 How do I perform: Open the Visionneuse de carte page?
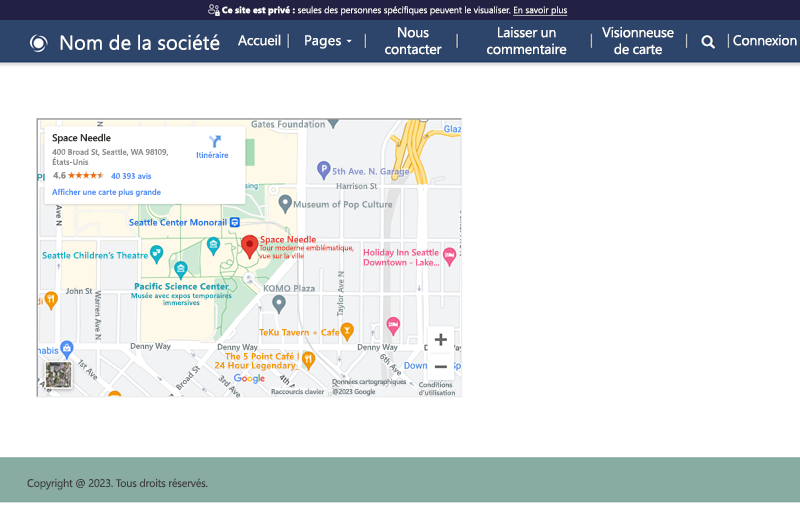click(x=638, y=41)
